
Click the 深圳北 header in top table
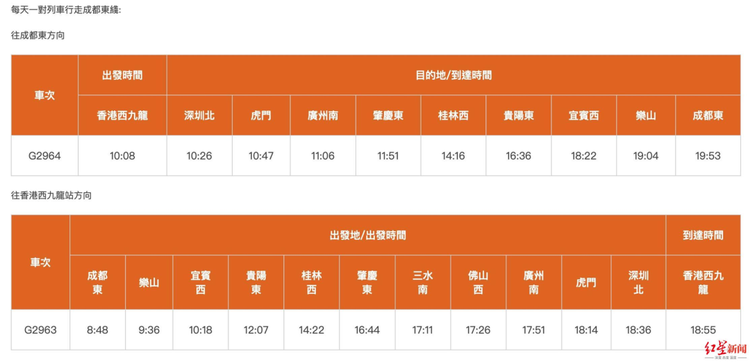[199, 115]
